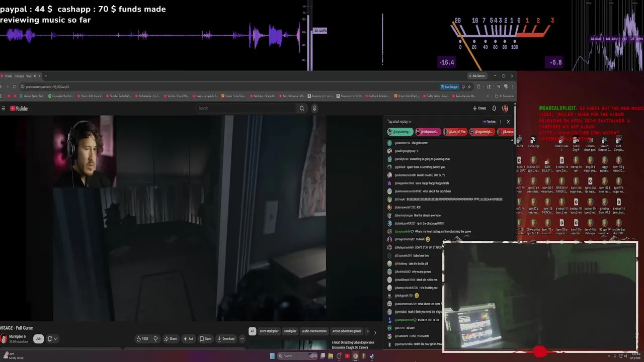The width and height of the screenshot is (644, 362).
Task: Open 'Teddy Swims' bookmark
Action: tap(435, 96)
